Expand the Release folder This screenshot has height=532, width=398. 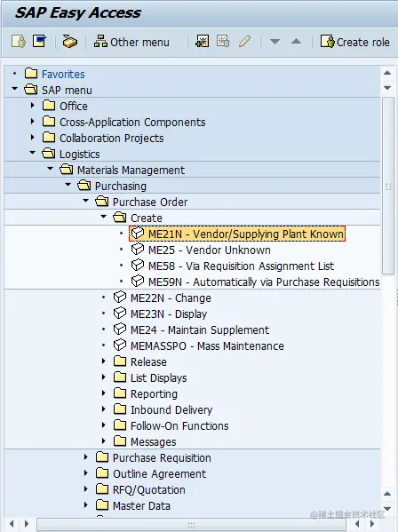tap(103, 361)
